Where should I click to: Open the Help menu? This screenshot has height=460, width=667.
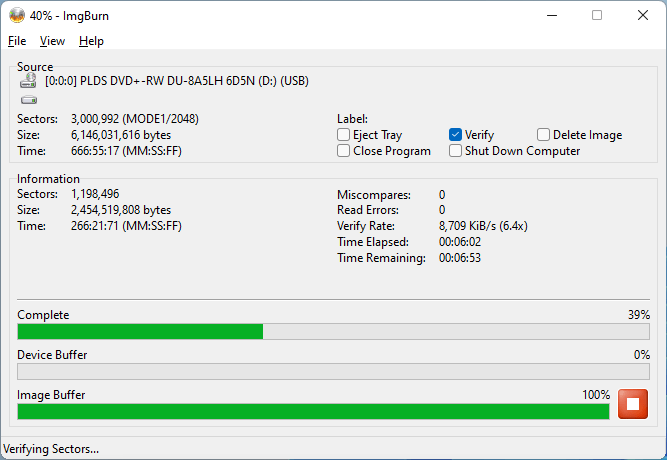91,41
